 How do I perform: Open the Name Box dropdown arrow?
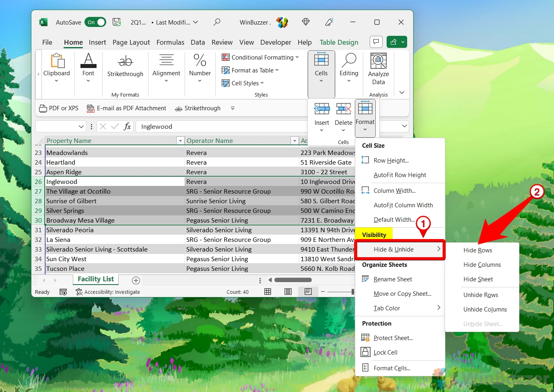click(81, 127)
